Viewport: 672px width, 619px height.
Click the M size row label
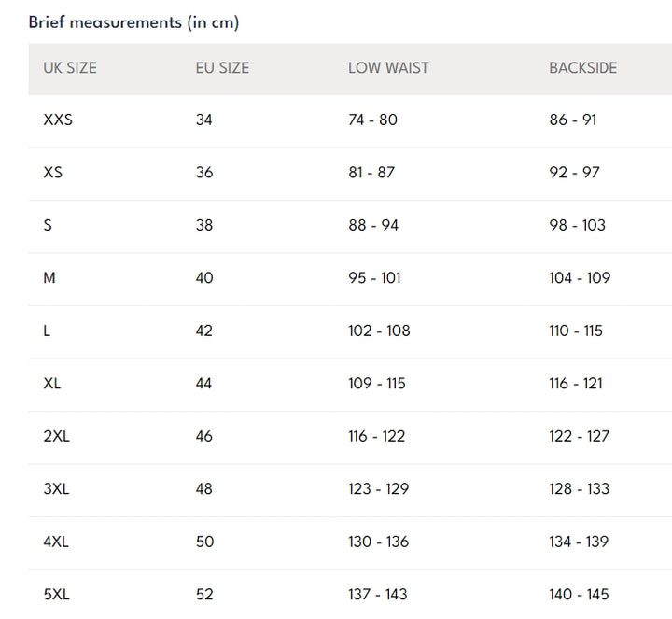click(x=49, y=278)
